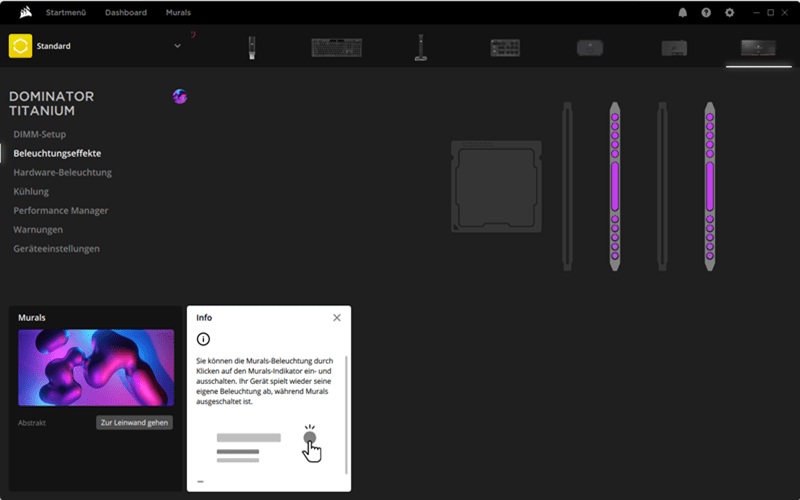This screenshot has width=800, height=500.
Task: Click the Abstrakt mural thumbnail image
Action: (96, 367)
